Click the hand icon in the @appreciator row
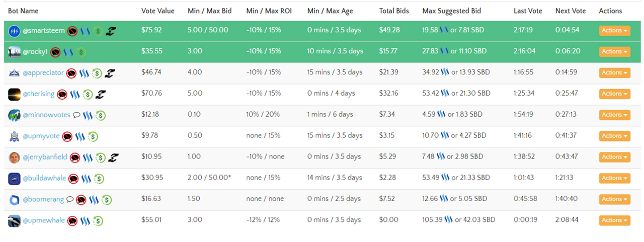The image size is (644, 242). 110,73
